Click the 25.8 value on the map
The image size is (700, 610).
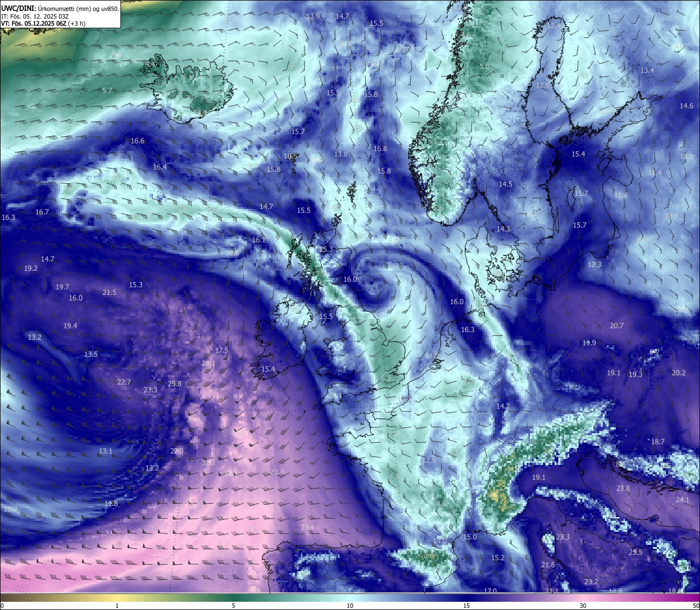pyautogui.click(x=174, y=384)
